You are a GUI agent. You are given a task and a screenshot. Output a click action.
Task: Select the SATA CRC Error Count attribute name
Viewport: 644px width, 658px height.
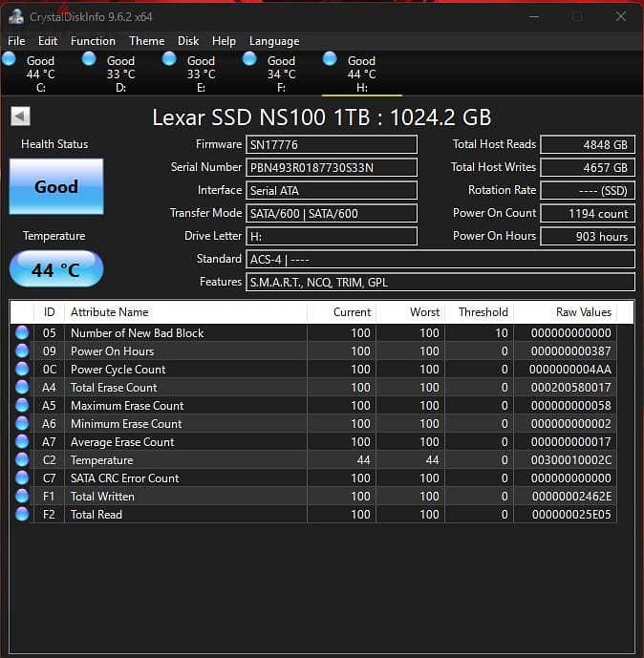(124, 478)
